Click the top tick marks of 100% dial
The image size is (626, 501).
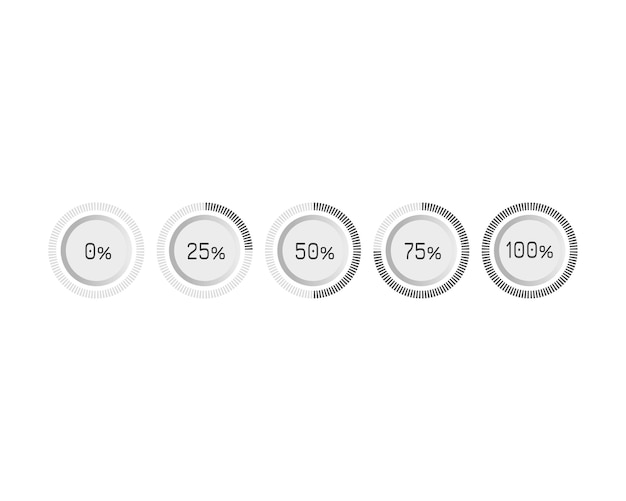(x=530, y=208)
